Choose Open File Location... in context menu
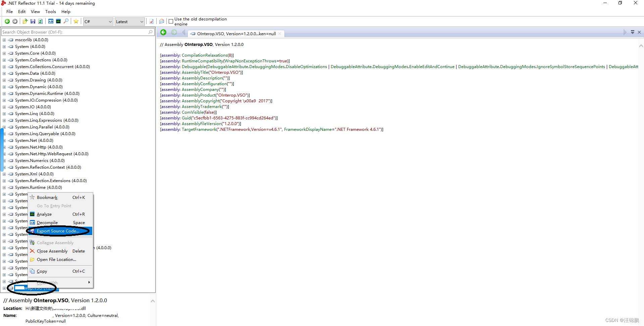 point(60,260)
